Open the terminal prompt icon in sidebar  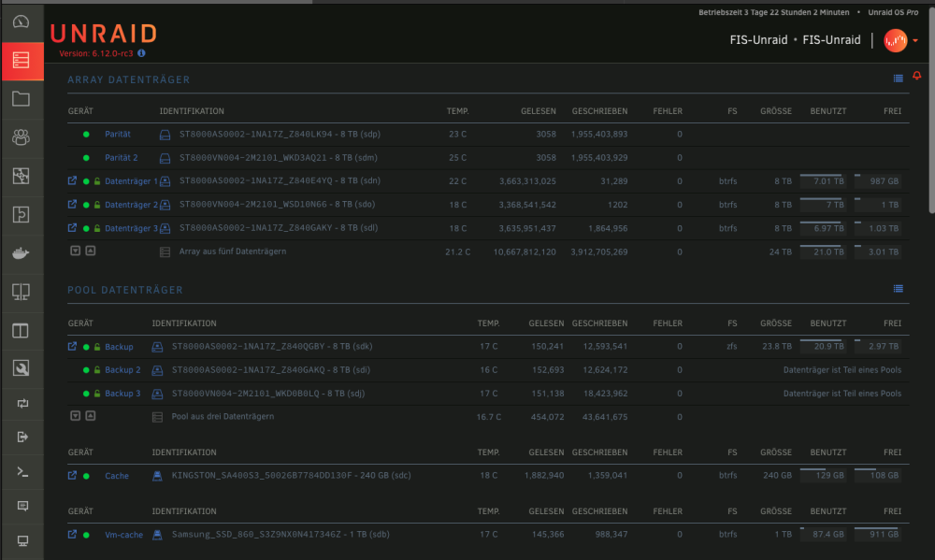pos(22,472)
